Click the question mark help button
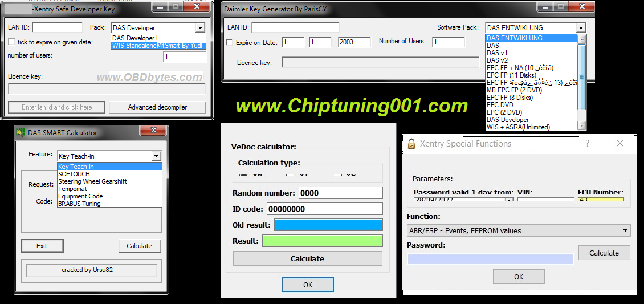The height and width of the screenshot is (304, 644). point(588,144)
